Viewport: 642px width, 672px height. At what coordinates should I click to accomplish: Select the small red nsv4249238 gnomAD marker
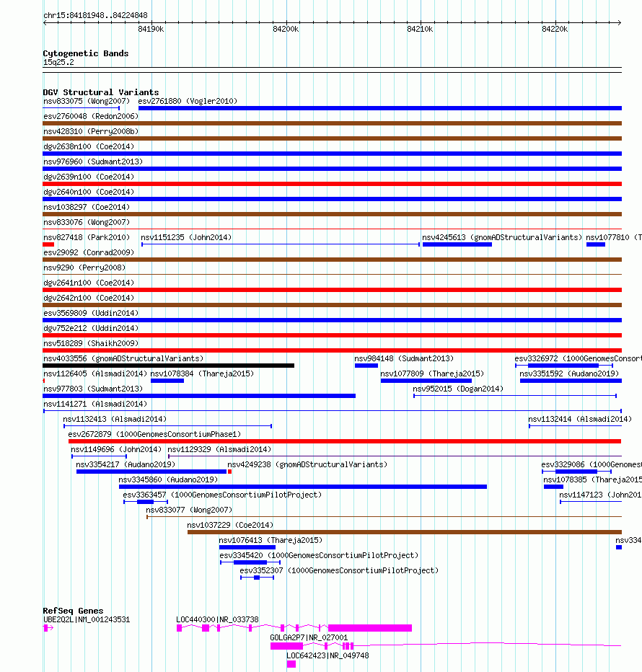pos(230,472)
